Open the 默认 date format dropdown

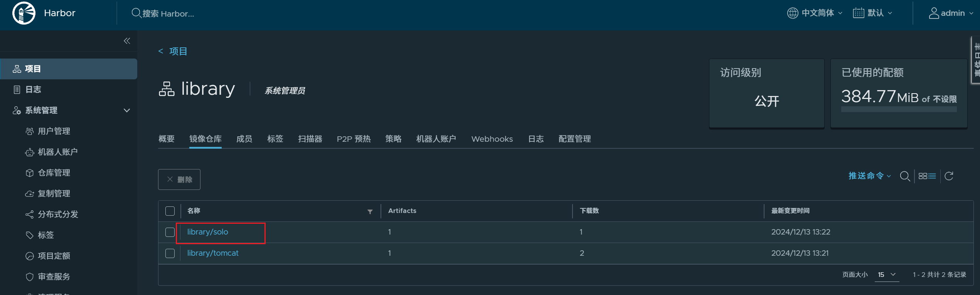click(x=873, y=13)
